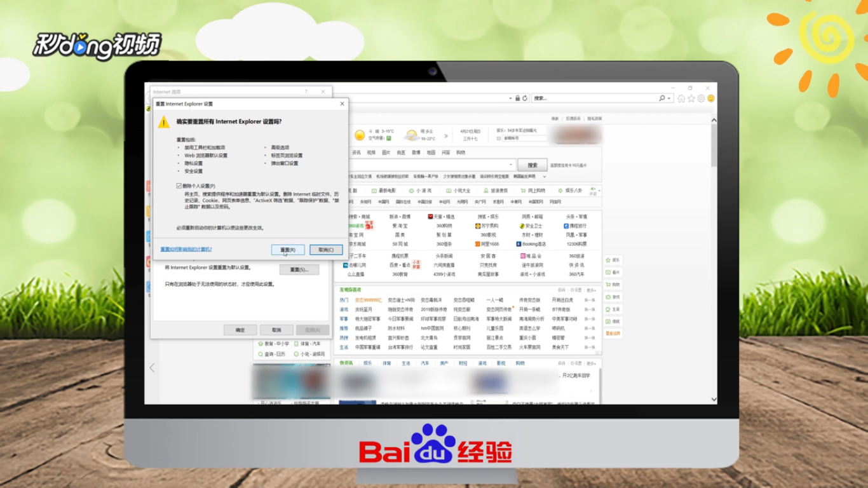Click the web page 搜索 button

coord(532,165)
